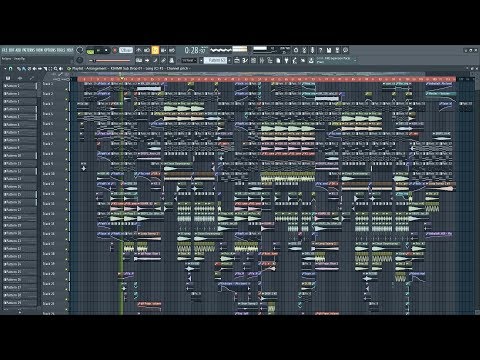The height and width of the screenshot is (360, 480).
Task: Click the 0:28 time display
Action: (196, 50)
